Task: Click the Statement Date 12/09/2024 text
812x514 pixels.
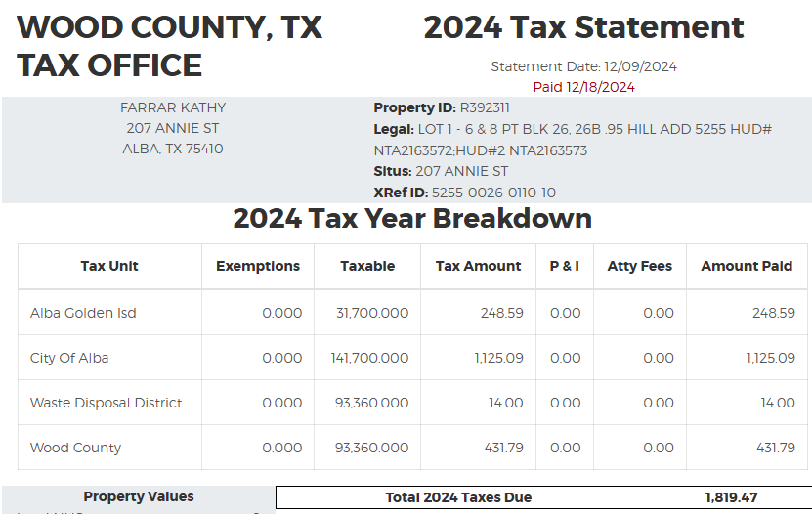Action: click(583, 67)
